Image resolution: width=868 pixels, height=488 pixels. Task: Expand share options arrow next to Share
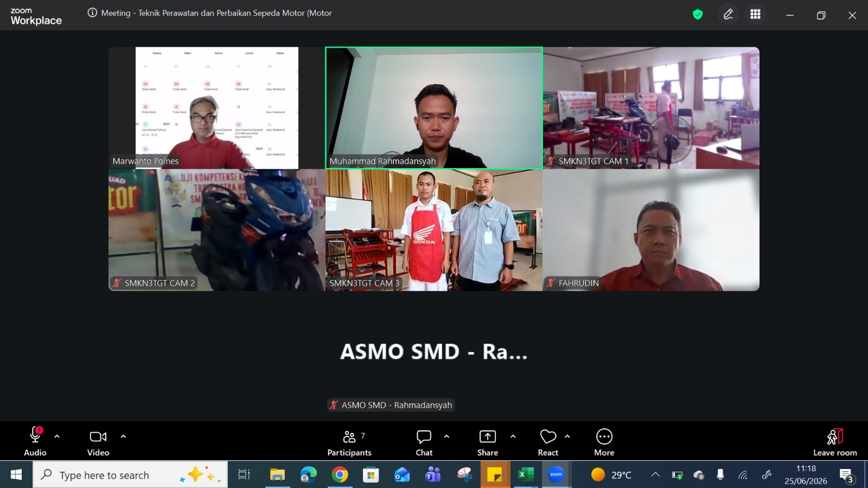[x=513, y=436]
